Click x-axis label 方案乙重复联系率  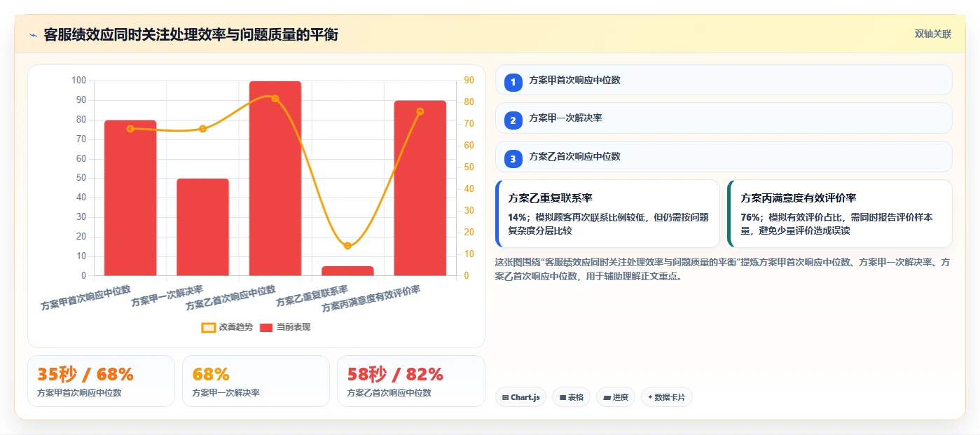(x=312, y=296)
